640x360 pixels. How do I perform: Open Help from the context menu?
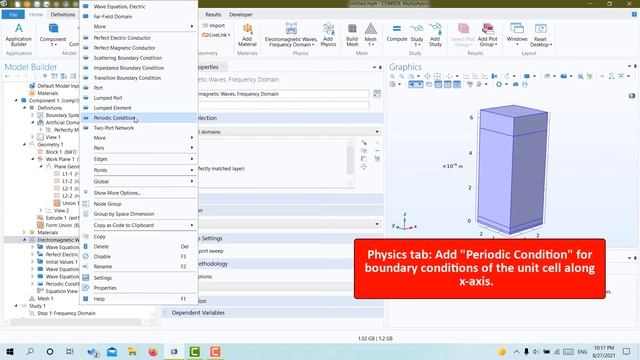tap(139, 299)
